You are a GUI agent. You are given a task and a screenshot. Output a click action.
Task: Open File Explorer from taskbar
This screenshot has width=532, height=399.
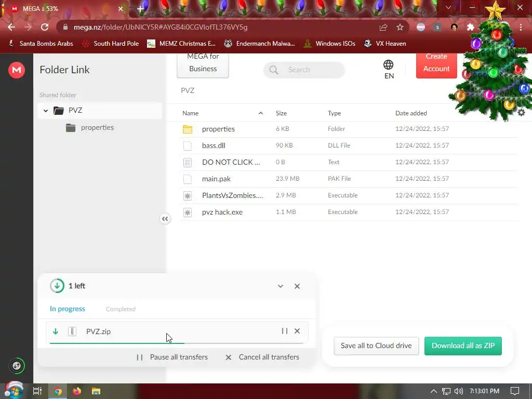point(96,391)
